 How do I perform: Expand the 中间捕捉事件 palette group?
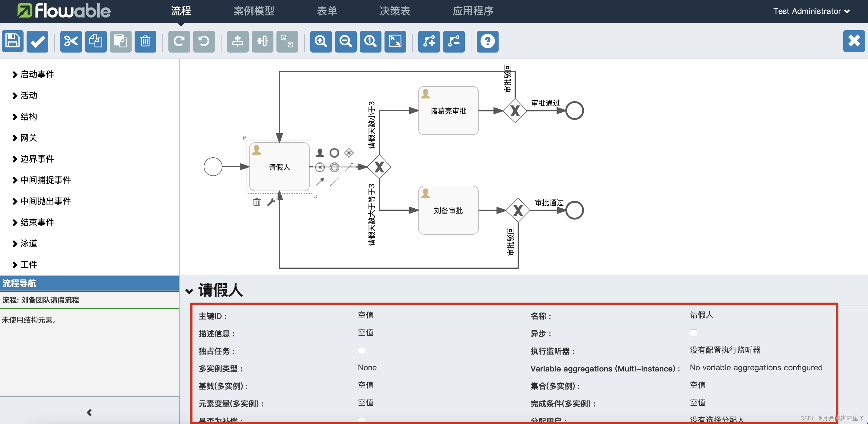click(41, 180)
